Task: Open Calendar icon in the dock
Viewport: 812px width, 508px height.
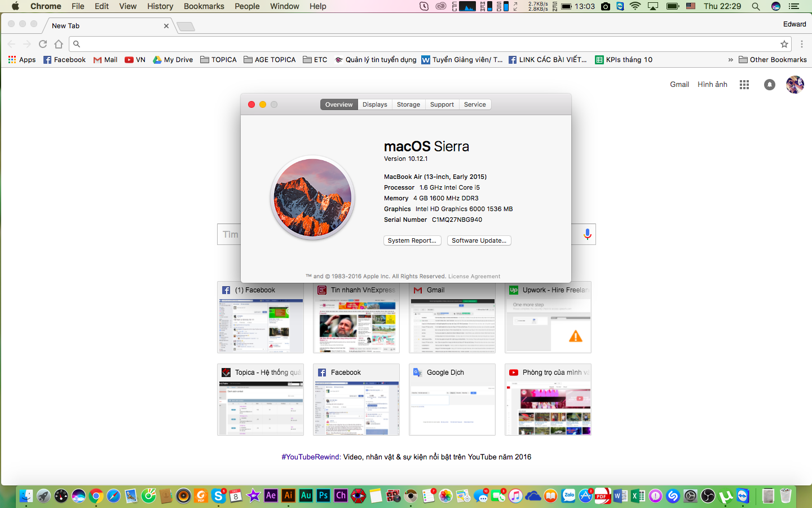Action: tap(236, 496)
